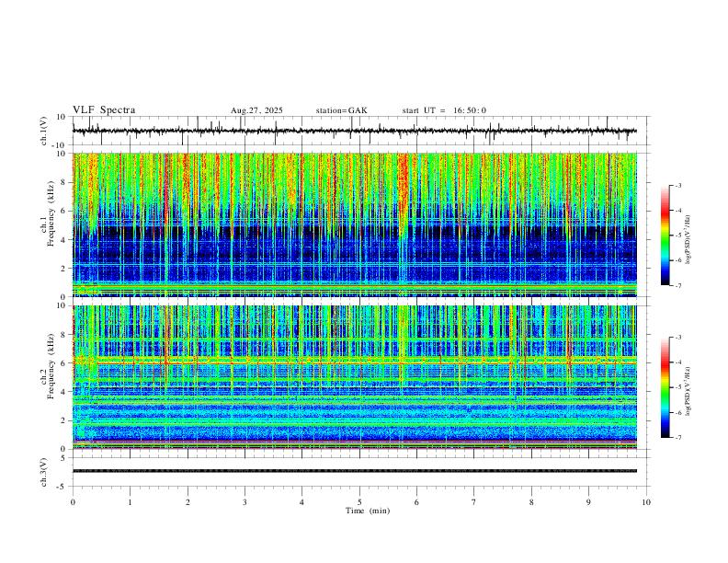The image size is (728, 563).
Task: Click ch.1 color bar 'log(PSD)(V²/Hz)' label
Action: (x=688, y=240)
